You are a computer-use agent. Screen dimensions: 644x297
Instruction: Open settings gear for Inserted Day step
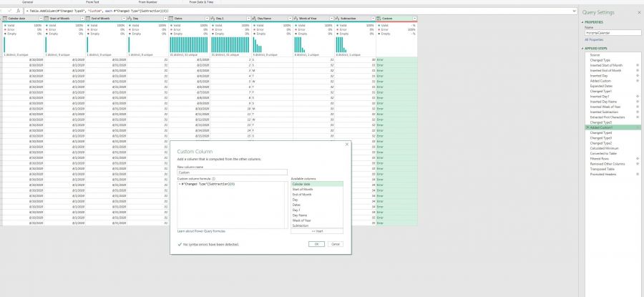[x=638, y=76]
